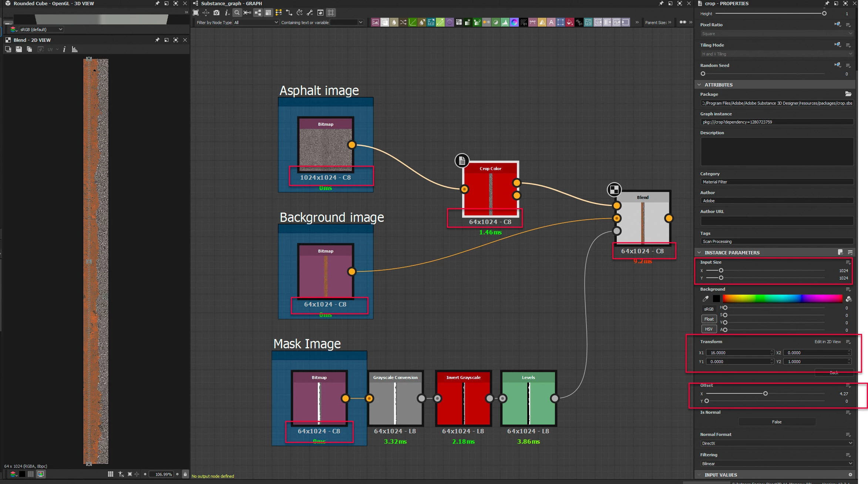
Task: Open the Normal Format DirectX dropdown
Action: click(x=776, y=443)
